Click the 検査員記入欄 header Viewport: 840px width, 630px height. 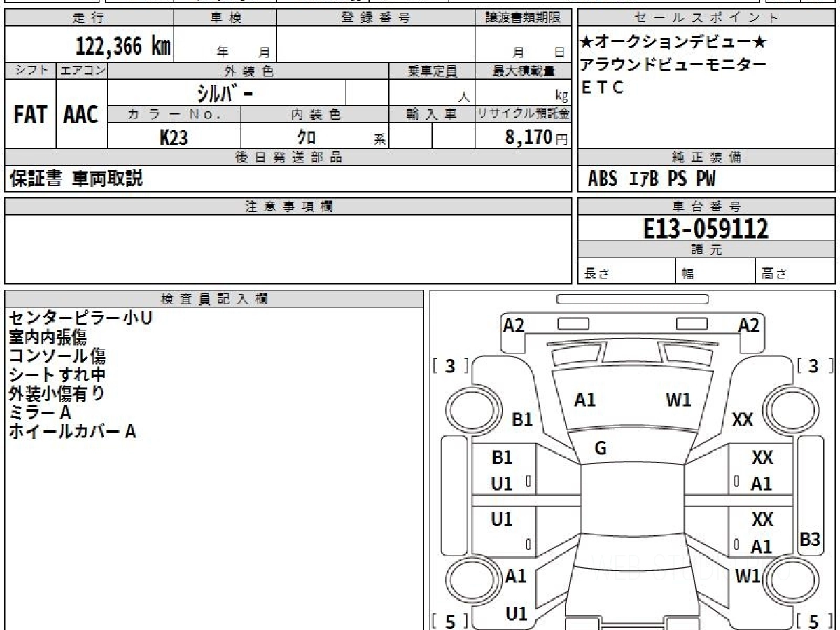click(214, 299)
